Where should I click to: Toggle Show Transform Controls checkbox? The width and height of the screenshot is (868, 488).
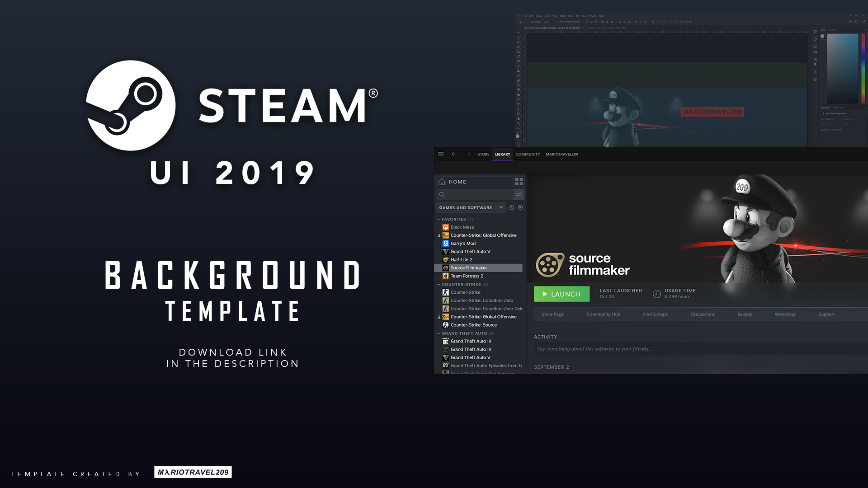pyautogui.click(x=557, y=22)
